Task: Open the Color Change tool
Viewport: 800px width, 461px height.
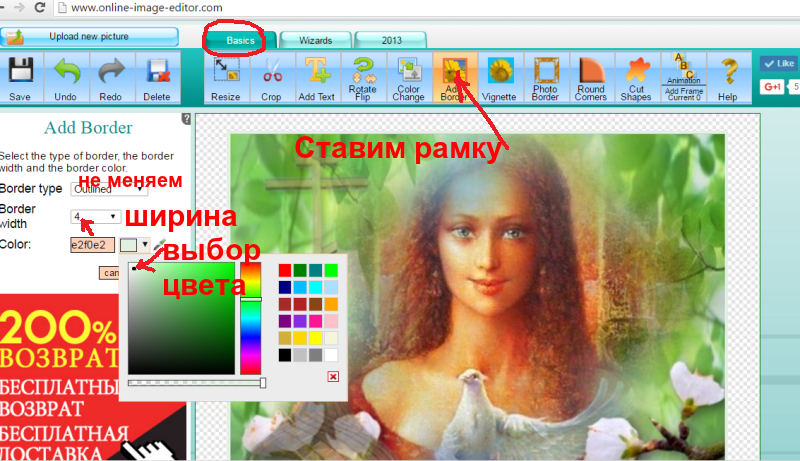Action: [408, 78]
